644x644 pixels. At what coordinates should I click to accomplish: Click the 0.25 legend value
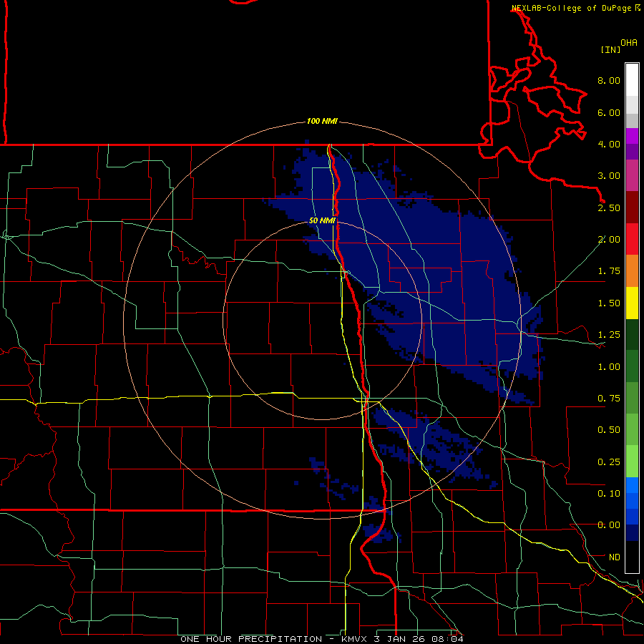coord(609,462)
